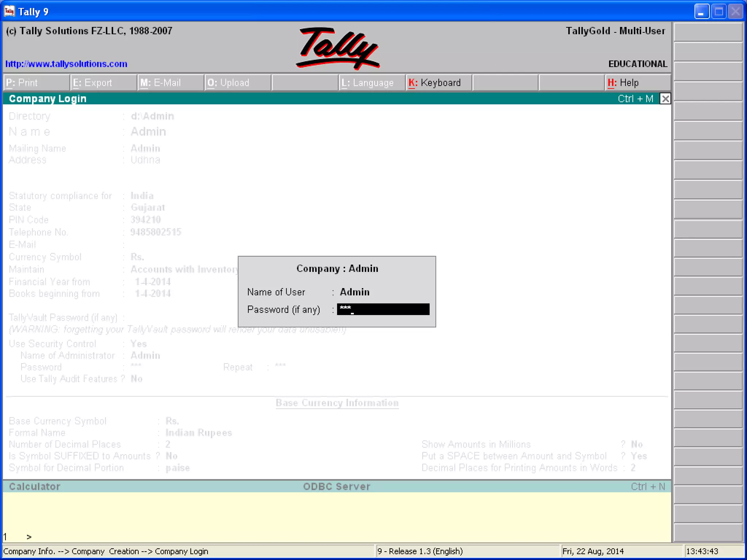Screen dimensions: 747x560
Task: Minimize the Tally 9 window
Action: [701, 12]
